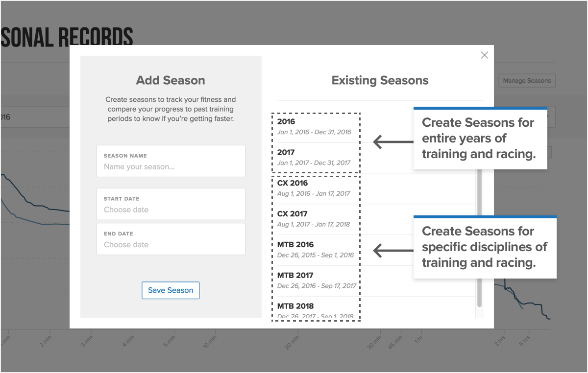This screenshot has height=373, width=588.
Task: Click the Existing Seasons heading
Action: pyautogui.click(x=380, y=80)
